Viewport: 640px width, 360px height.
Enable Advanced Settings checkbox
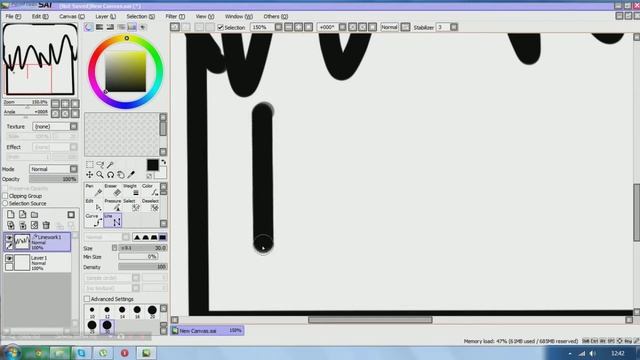tap(87, 299)
